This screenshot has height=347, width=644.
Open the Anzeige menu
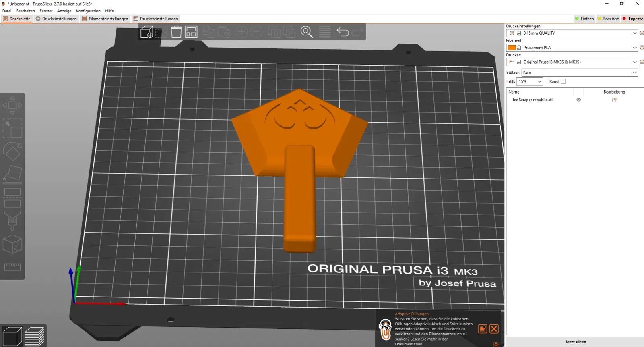point(64,11)
